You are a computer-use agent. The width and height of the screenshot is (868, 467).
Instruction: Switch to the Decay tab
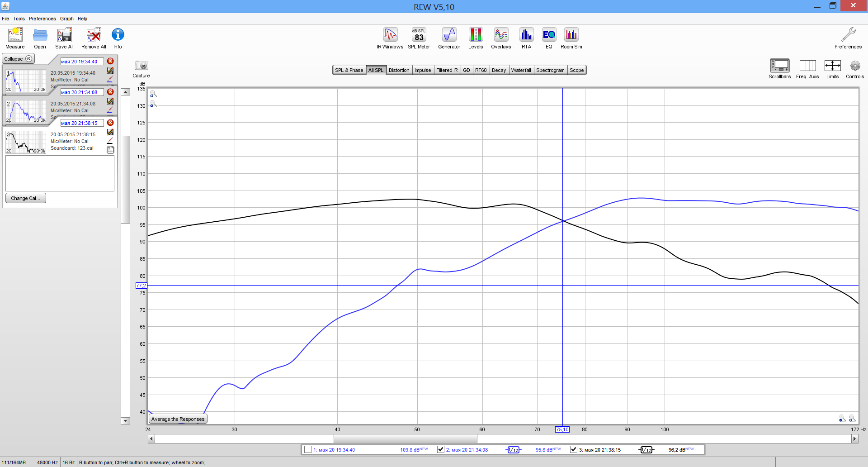(x=499, y=70)
